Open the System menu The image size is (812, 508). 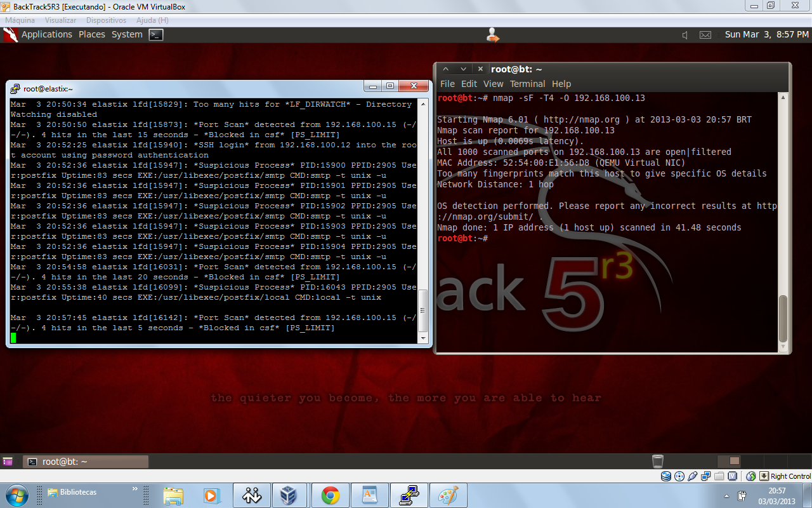click(127, 35)
